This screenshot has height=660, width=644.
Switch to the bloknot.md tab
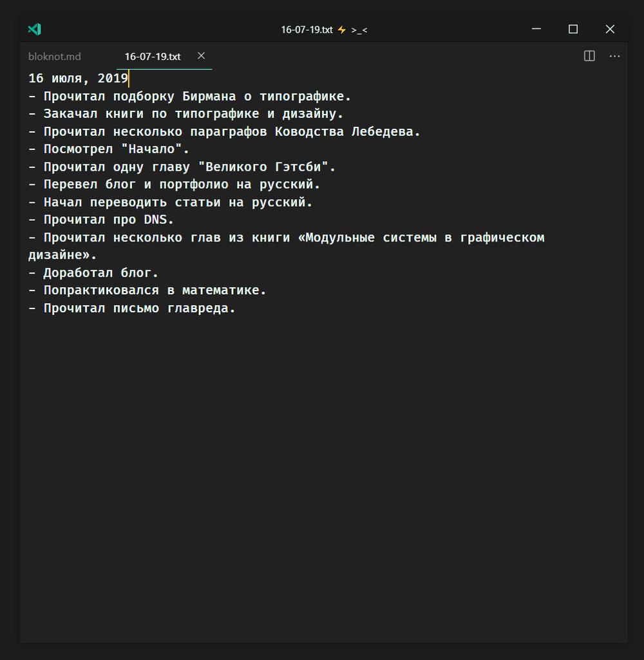click(54, 56)
